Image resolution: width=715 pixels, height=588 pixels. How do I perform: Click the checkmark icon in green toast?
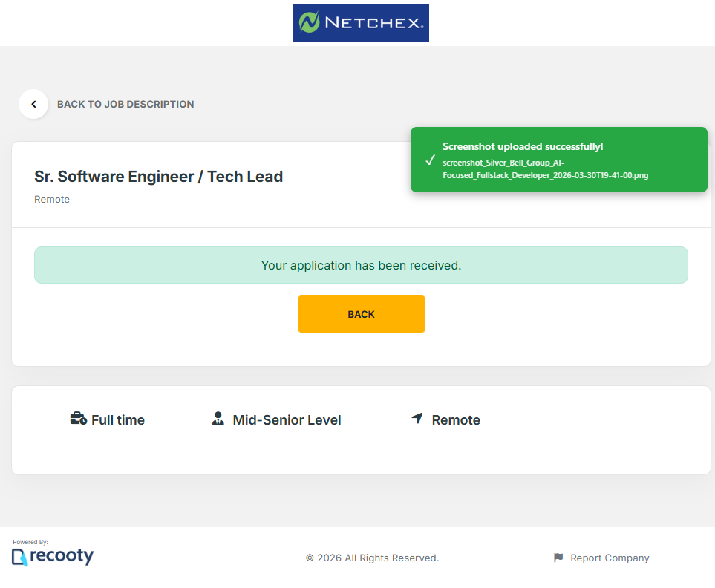tap(430, 160)
